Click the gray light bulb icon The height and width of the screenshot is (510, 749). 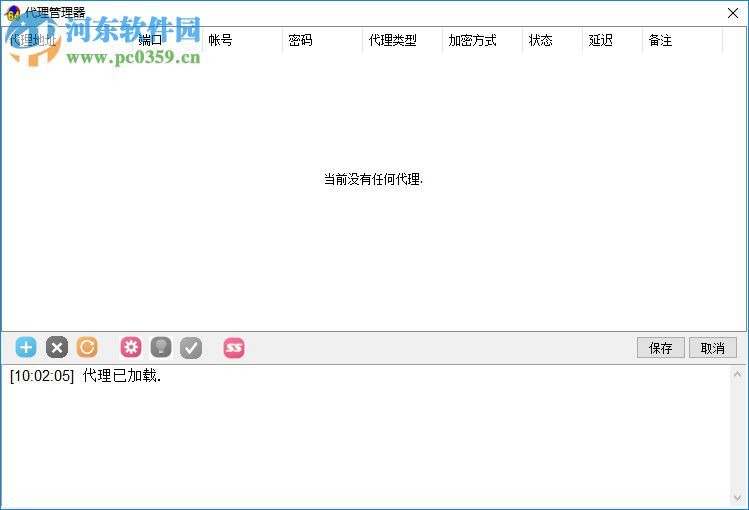click(x=161, y=347)
